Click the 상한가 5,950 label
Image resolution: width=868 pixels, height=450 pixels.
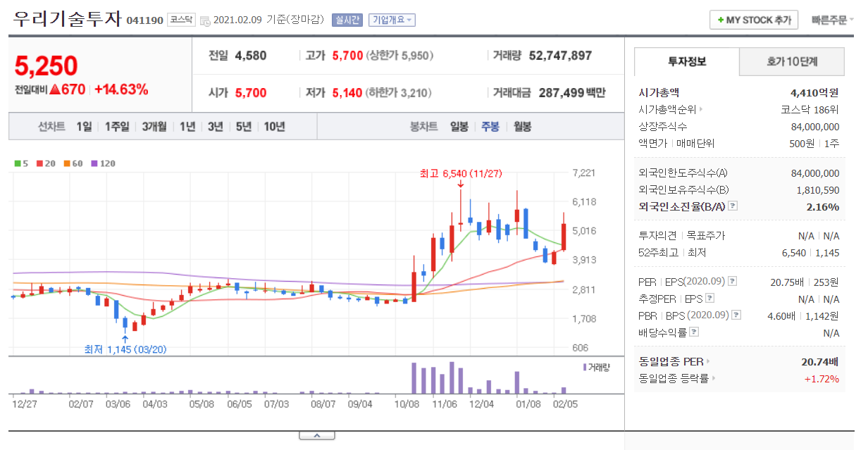pos(400,55)
